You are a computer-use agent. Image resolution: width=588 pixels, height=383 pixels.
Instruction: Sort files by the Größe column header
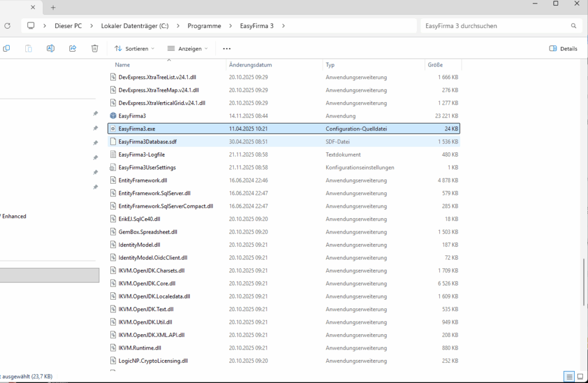pos(435,64)
